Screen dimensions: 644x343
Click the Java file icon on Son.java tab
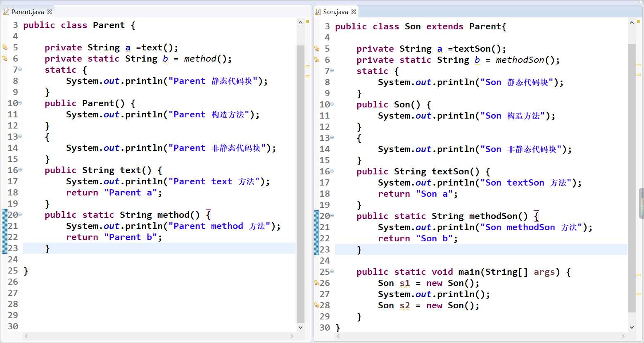(x=318, y=12)
